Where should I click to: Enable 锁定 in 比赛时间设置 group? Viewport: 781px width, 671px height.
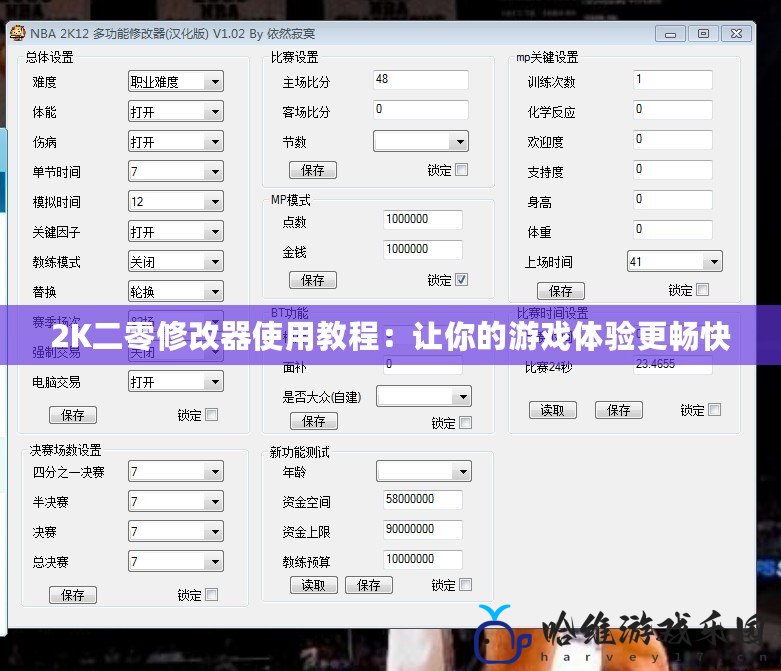[x=715, y=409]
